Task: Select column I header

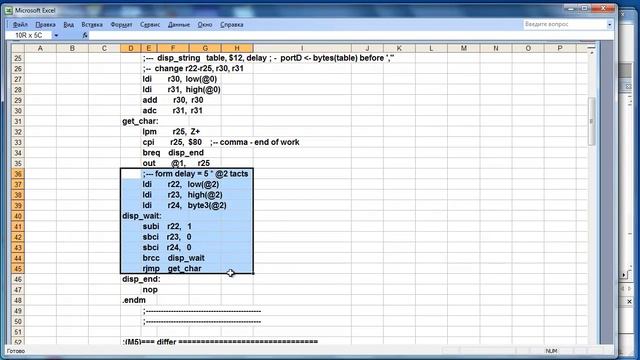Action: pos(302,48)
